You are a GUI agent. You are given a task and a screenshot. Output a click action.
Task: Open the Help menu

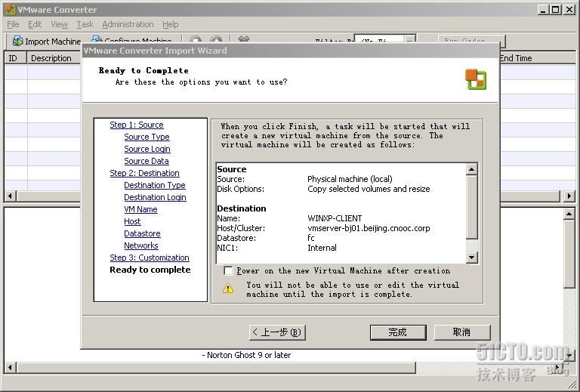[170, 24]
